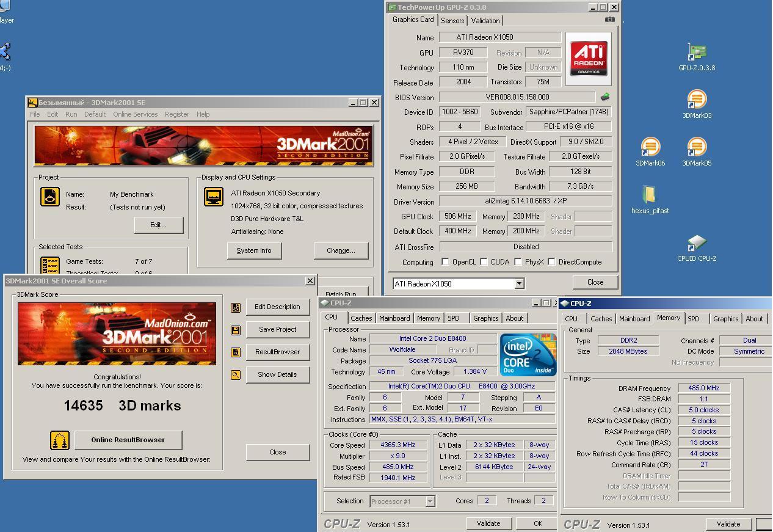
Task: Click the GPU Clock 506 MHz field
Action: tap(458, 216)
